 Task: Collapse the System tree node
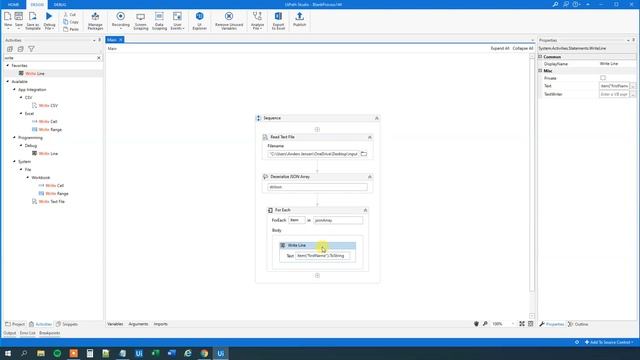tap(14, 162)
